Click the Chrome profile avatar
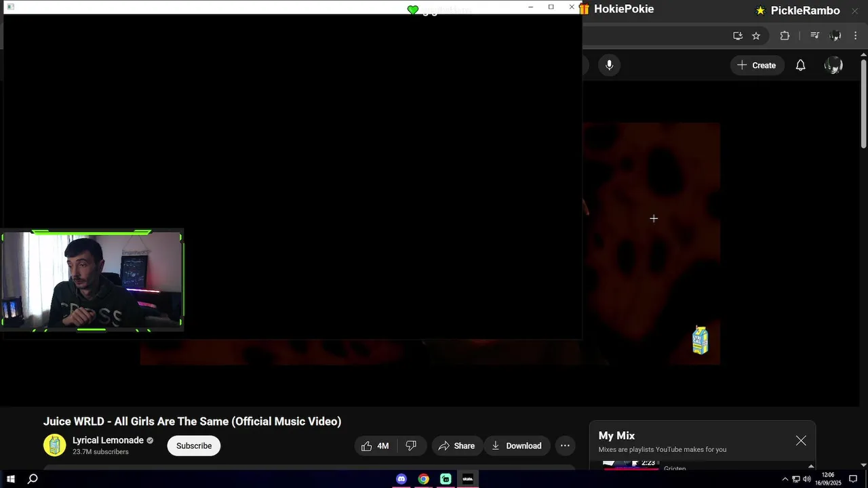868x488 pixels. [835, 35]
